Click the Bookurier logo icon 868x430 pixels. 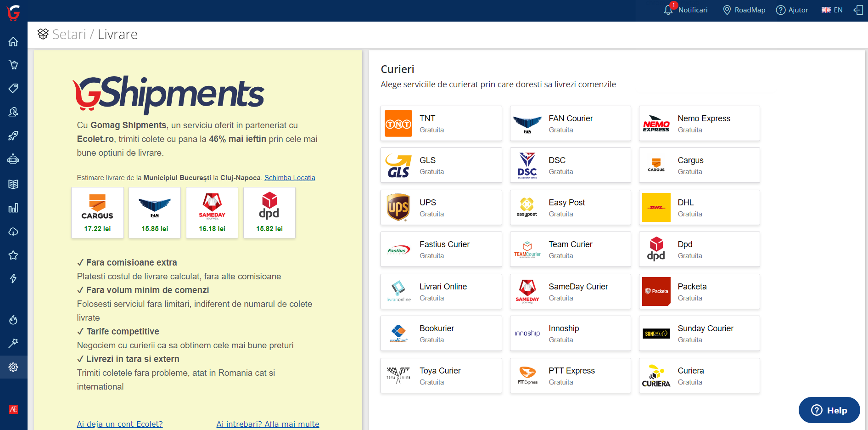tap(398, 334)
